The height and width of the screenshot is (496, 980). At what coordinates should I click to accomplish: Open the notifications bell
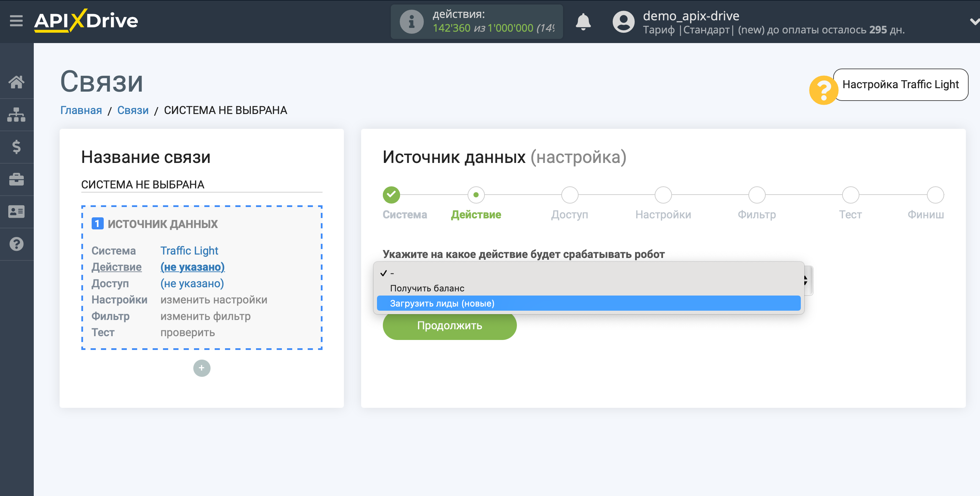click(x=583, y=22)
